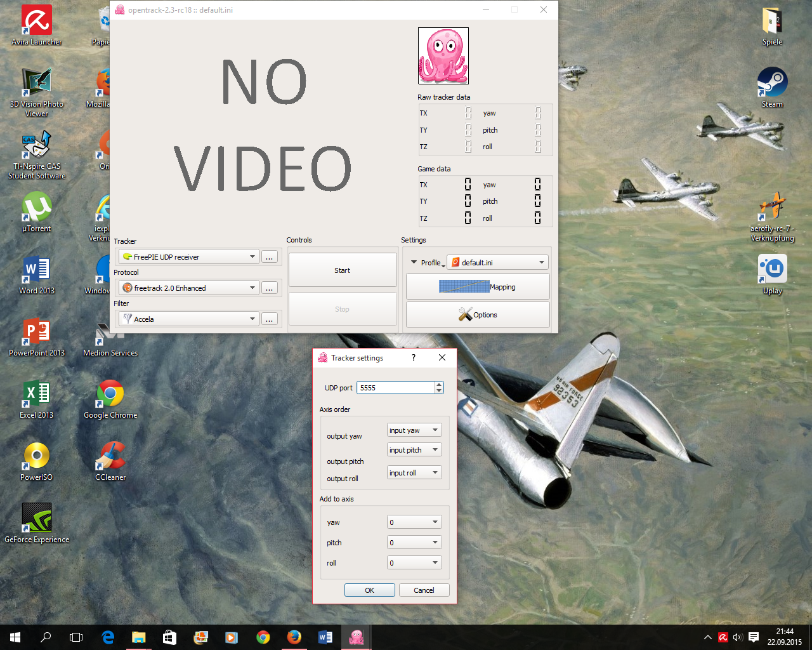
Task: Select the µTorrent desktop icon
Action: pyautogui.click(x=37, y=212)
